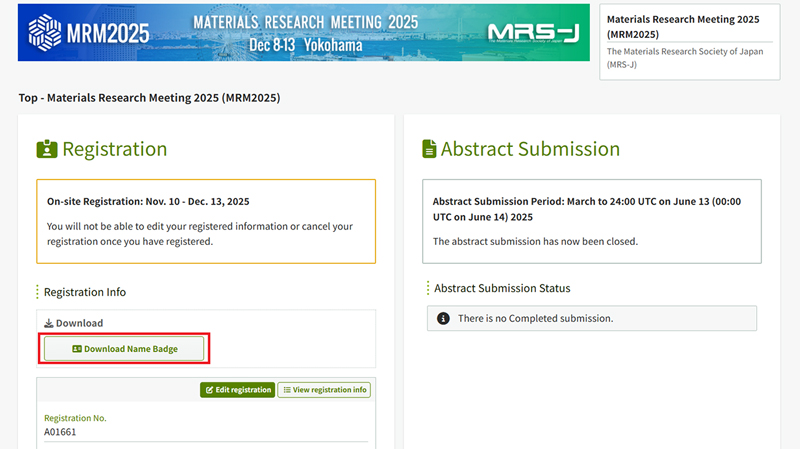The image size is (800, 449).
Task: Click the pencil icon on Edit registration
Action: pyautogui.click(x=208, y=390)
